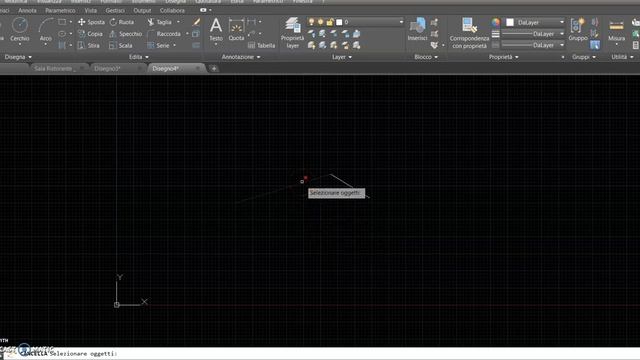The height and width of the screenshot is (360, 640).
Task: Open the object color DaLayer dropdown
Action: coord(562,22)
